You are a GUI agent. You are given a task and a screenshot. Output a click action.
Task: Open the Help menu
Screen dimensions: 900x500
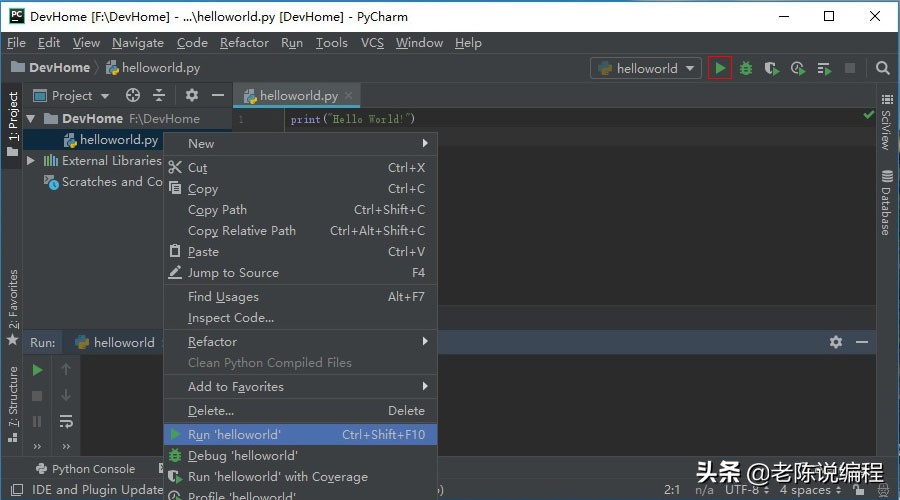(x=468, y=42)
